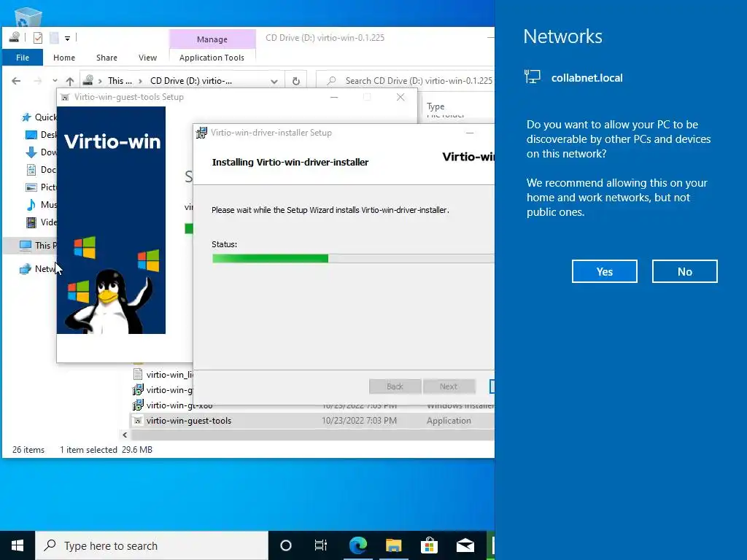Click Yes to allow network discovery

coord(604,271)
